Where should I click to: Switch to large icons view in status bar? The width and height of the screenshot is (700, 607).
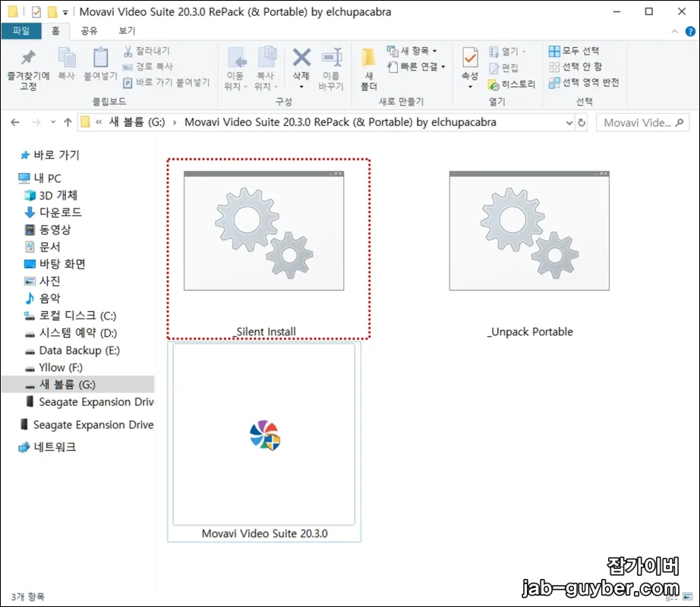click(688, 596)
